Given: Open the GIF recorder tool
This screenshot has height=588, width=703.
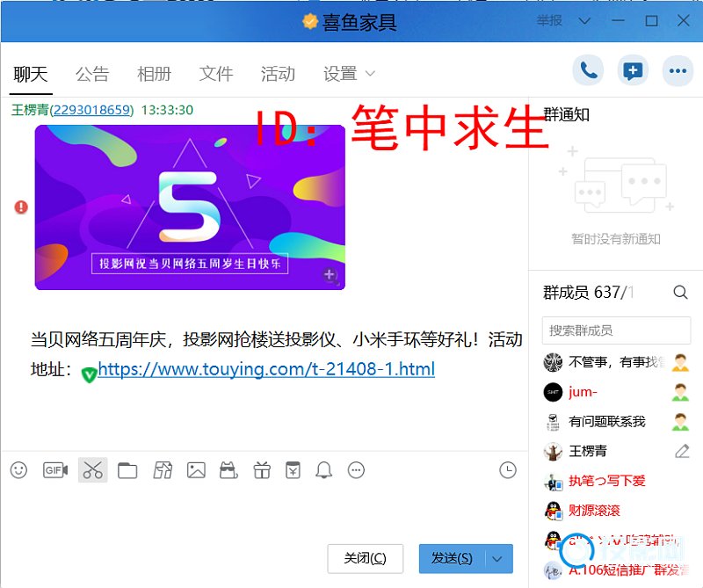Looking at the screenshot, I should click(55, 470).
